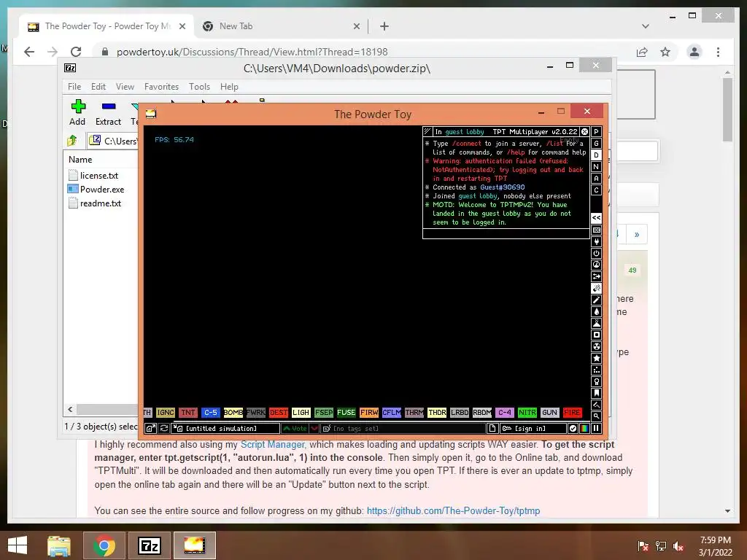Open Chrome tab search chevron
The width and height of the screenshot is (747, 560).
point(646,26)
